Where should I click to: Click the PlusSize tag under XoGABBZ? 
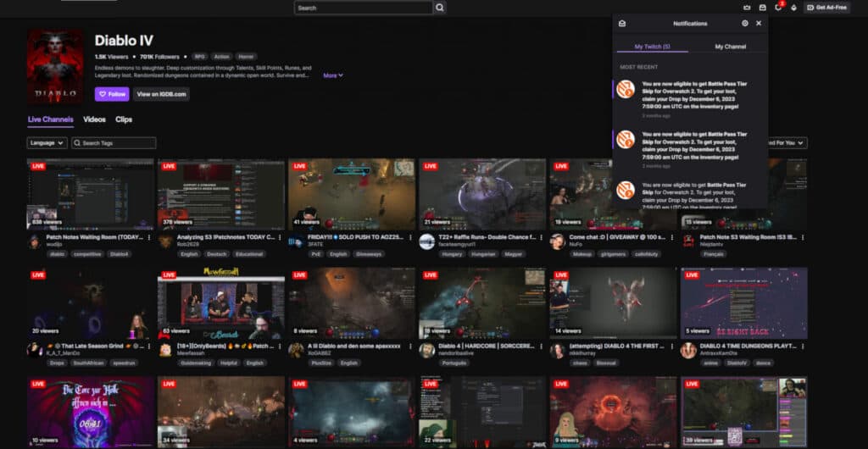(x=321, y=363)
